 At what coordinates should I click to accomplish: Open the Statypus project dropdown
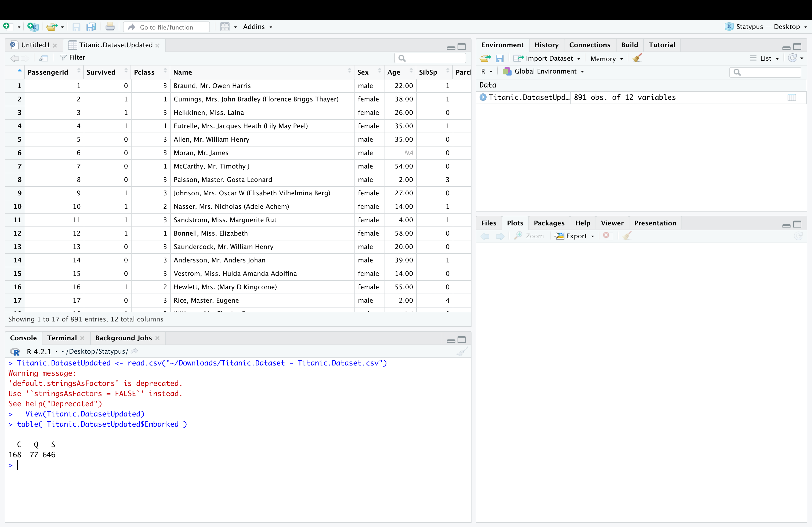point(766,27)
